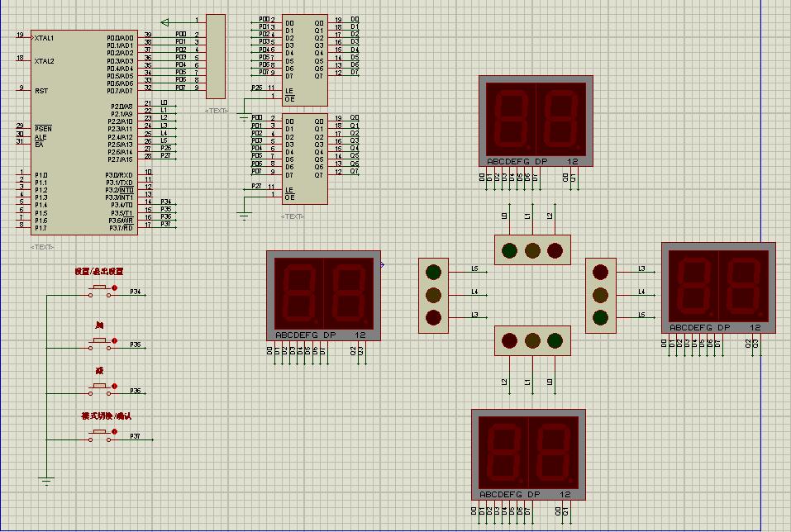The image size is (791, 532).
Task: Click the XTAL2 pin label on the microcontroller
Action: tap(44, 61)
